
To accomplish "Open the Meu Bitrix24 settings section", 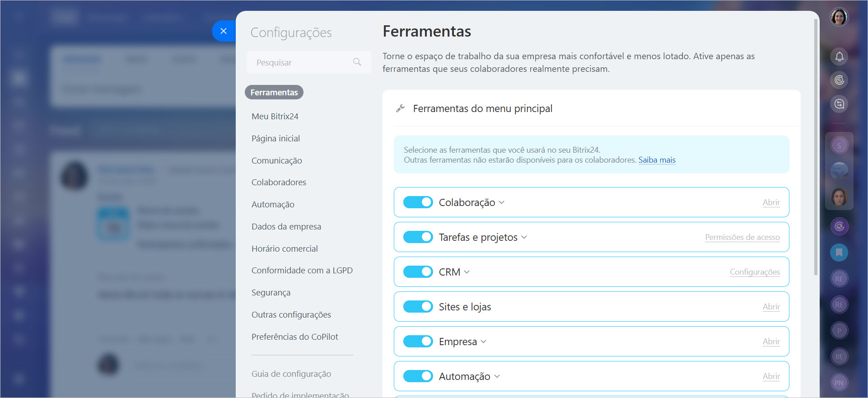I will (275, 117).
